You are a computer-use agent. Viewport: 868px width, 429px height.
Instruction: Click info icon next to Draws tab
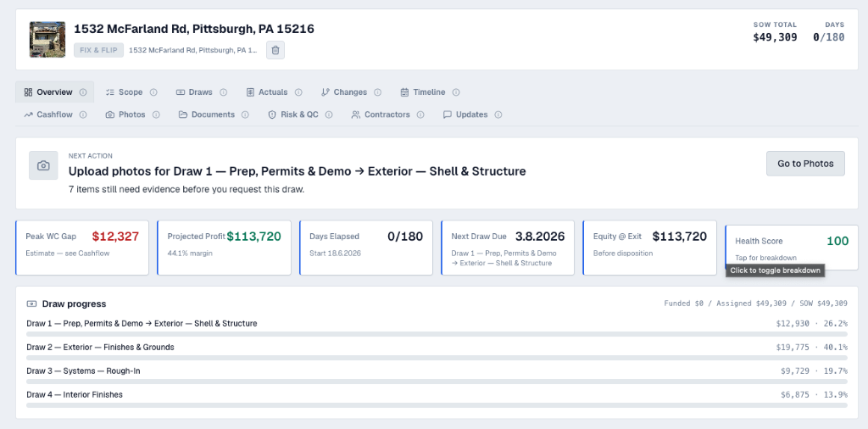point(223,92)
